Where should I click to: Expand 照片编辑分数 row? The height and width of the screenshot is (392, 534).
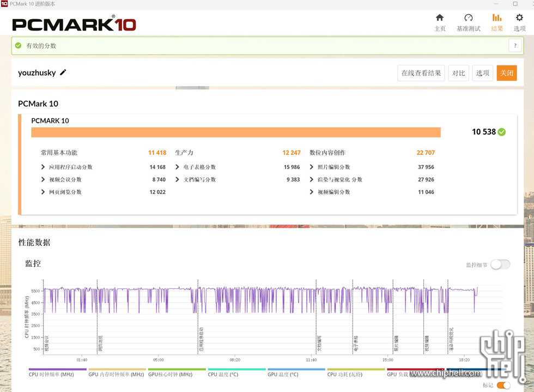click(311, 167)
